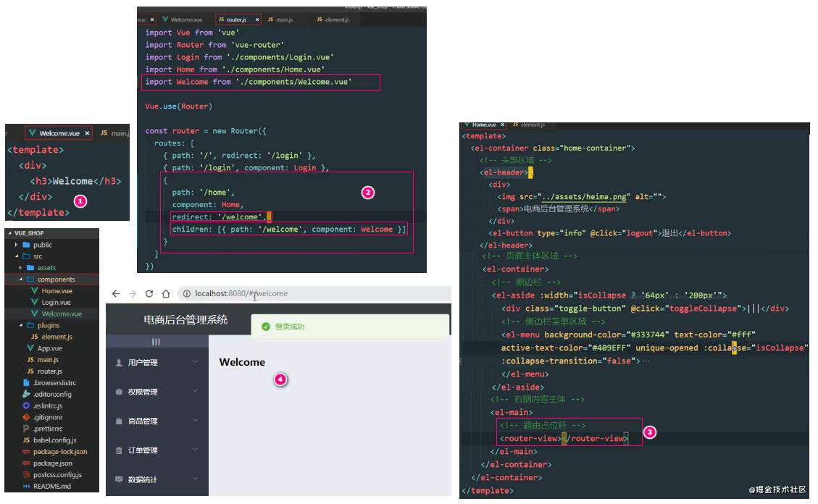This screenshot has width=818, height=504.
Task: Close the Welcome.vue editor tab
Action: (87, 133)
